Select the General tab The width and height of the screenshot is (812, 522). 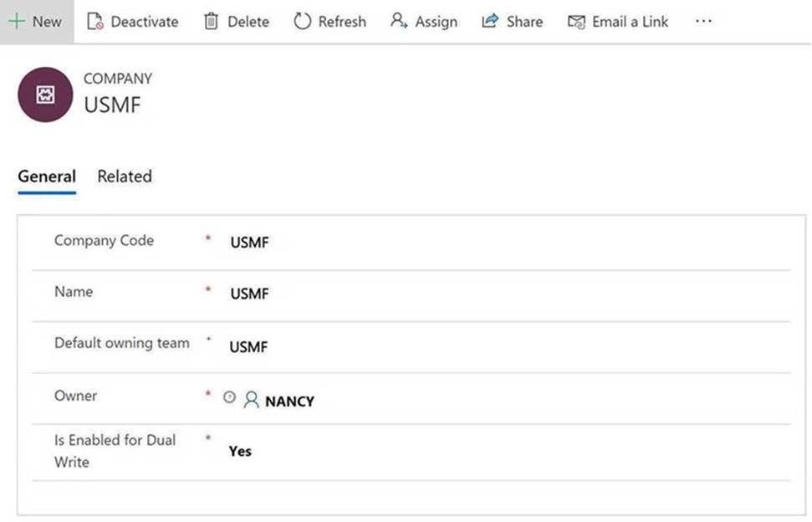tap(47, 177)
